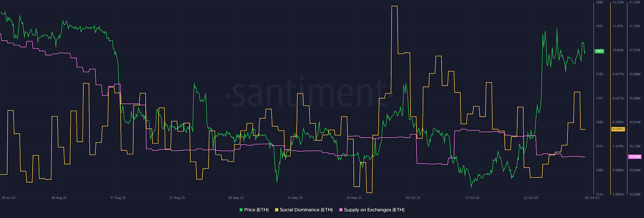Click the yellow 8.039% value badge
This screenshot has width=644, height=218.
pyautogui.click(x=618, y=129)
